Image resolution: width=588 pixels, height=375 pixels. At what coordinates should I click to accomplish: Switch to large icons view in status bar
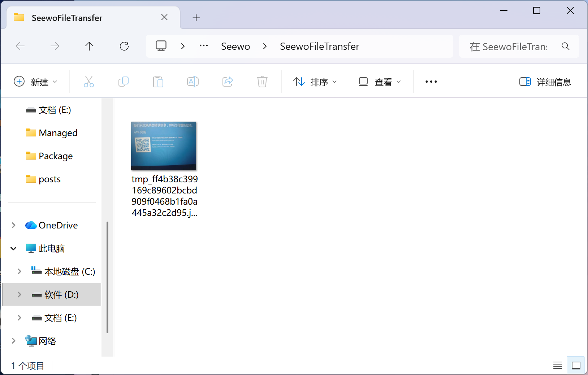[576, 366]
